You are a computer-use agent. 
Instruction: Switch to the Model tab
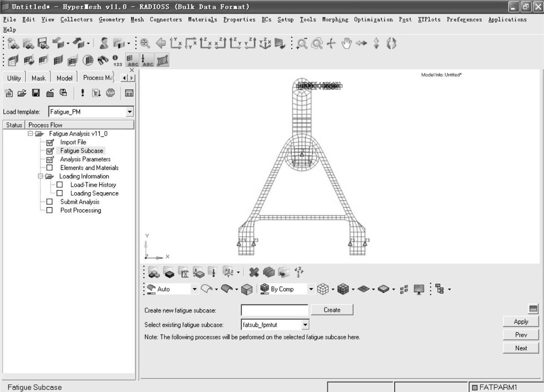[64, 78]
